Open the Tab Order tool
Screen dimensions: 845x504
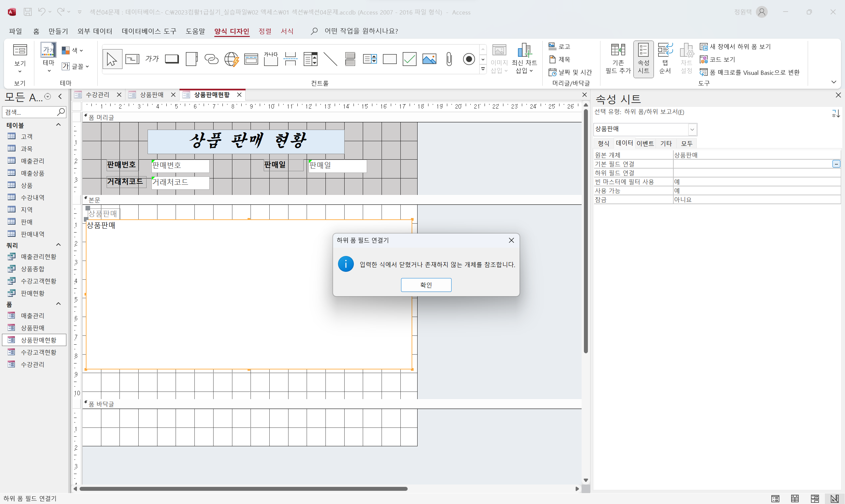point(665,58)
